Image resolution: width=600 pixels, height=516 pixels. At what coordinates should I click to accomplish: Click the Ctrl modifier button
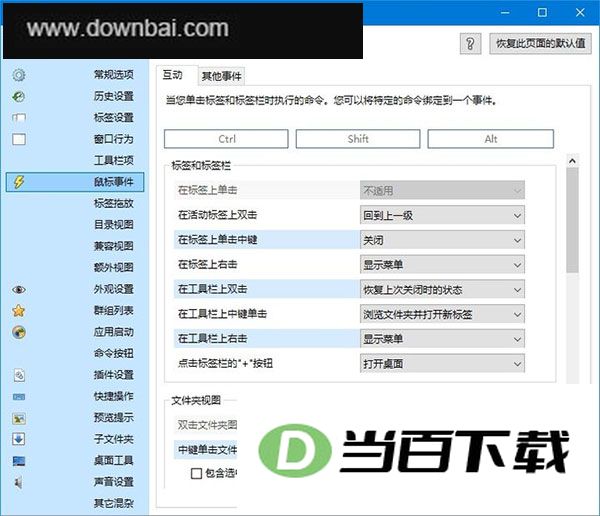tap(226, 139)
